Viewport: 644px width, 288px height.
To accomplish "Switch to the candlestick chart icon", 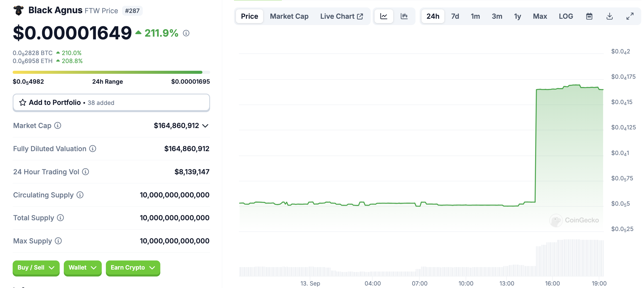I will [x=404, y=16].
